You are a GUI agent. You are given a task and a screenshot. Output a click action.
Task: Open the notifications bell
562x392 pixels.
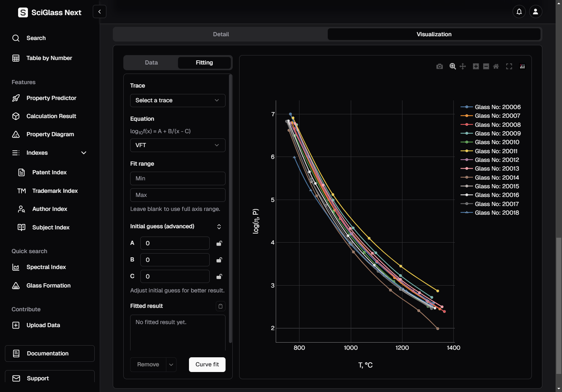(519, 12)
